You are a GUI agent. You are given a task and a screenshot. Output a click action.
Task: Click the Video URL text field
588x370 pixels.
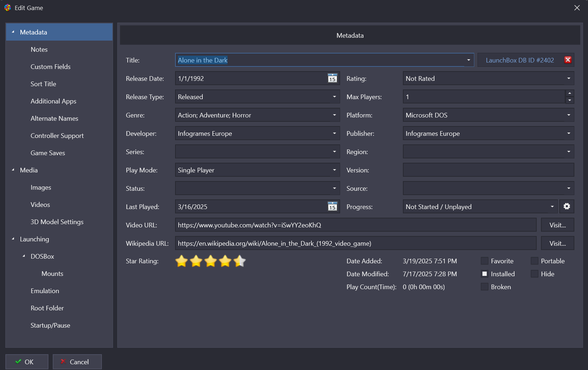tap(356, 225)
